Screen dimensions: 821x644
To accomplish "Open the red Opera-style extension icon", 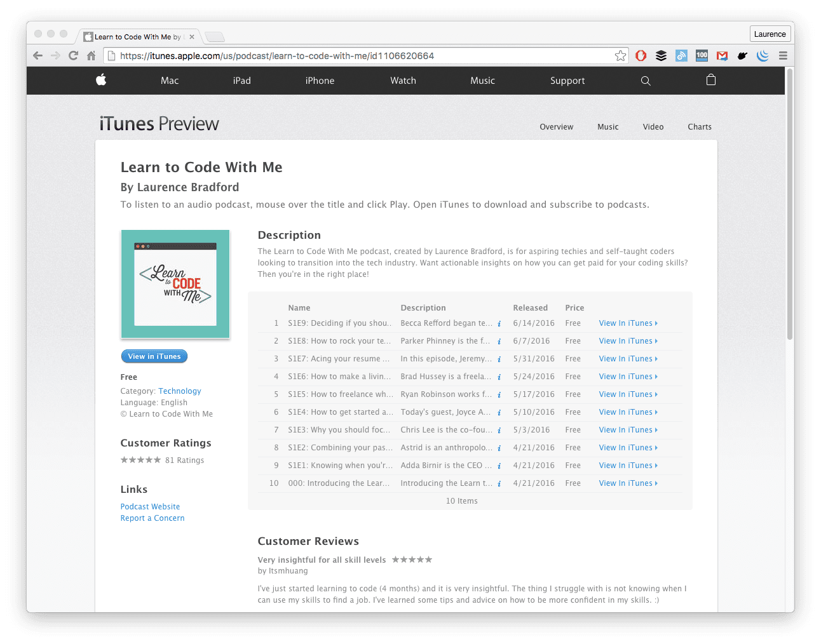I will (x=641, y=56).
